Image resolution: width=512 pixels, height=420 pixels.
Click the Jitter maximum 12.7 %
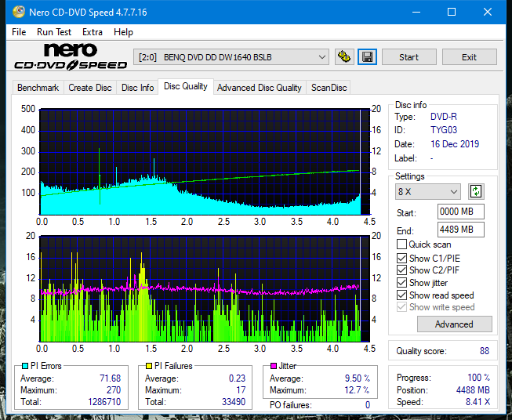pyautogui.click(x=358, y=390)
